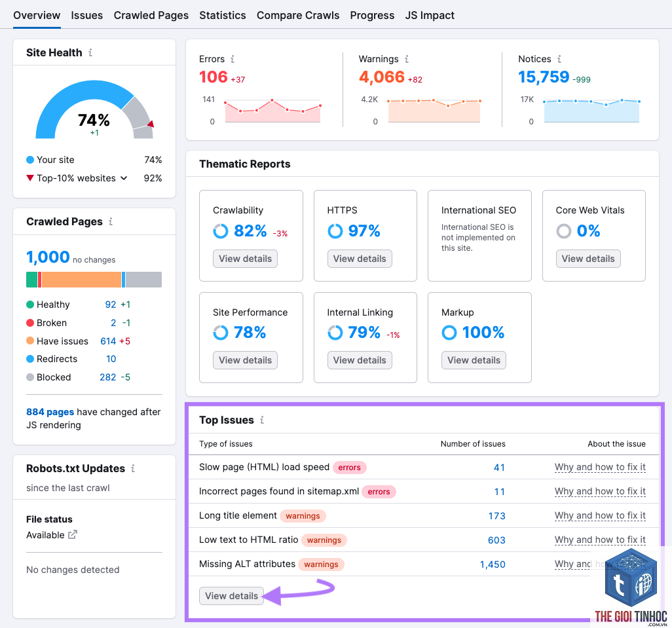View details for Internal Linking
This screenshot has width=672, height=628.
point(360,360)
